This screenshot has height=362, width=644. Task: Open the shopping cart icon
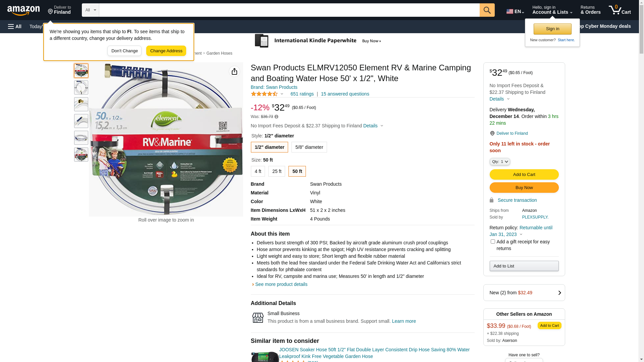coord(619,10)
